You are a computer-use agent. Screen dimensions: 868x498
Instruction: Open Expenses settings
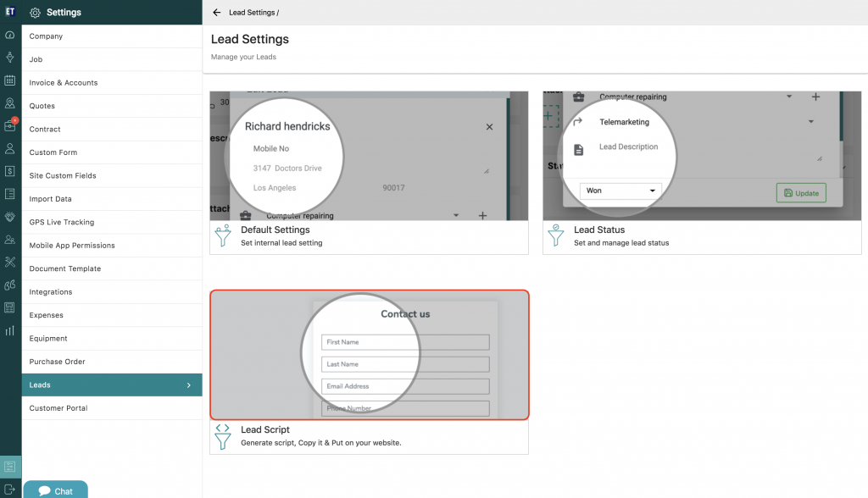click(112, 315)
